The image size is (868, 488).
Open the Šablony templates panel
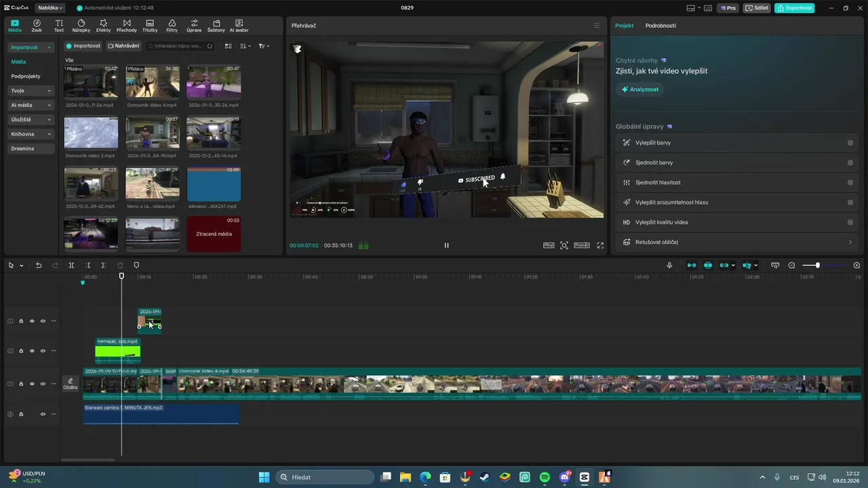(x=216, y=26)
